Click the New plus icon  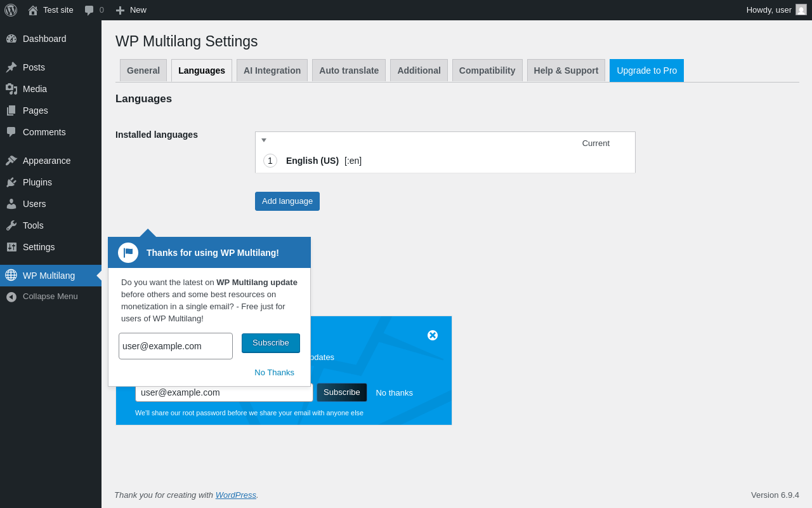point(120,10)
